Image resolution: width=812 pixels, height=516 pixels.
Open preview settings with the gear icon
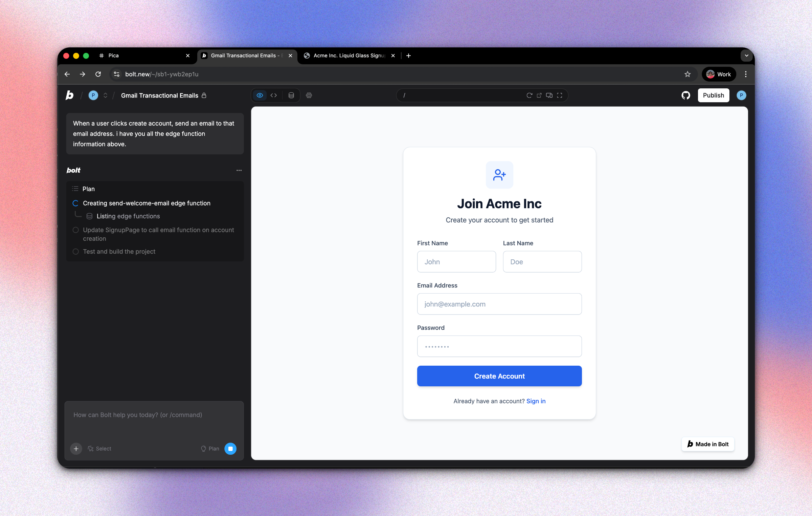click(309, 95)
